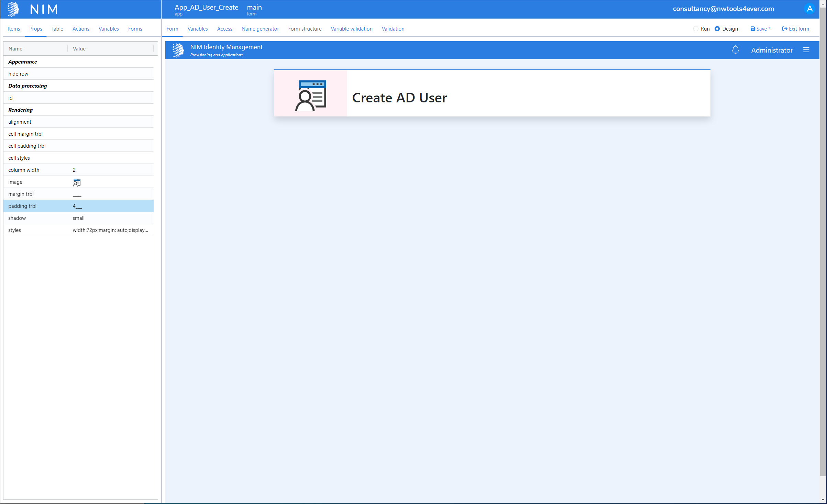Click the NIM Identity Management logo icon
This screenshot has height=504, width=827.
178,50
